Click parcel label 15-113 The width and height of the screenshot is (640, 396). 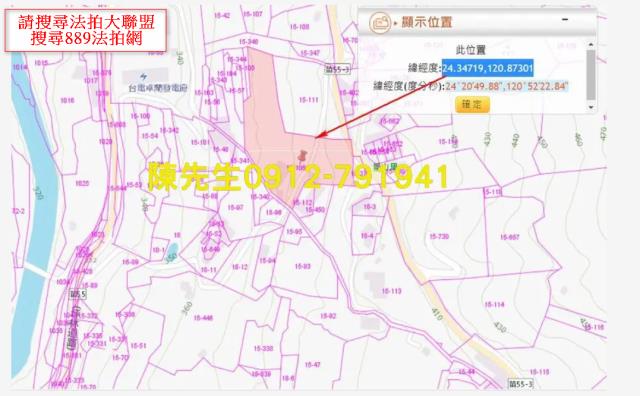pos(391,291)
